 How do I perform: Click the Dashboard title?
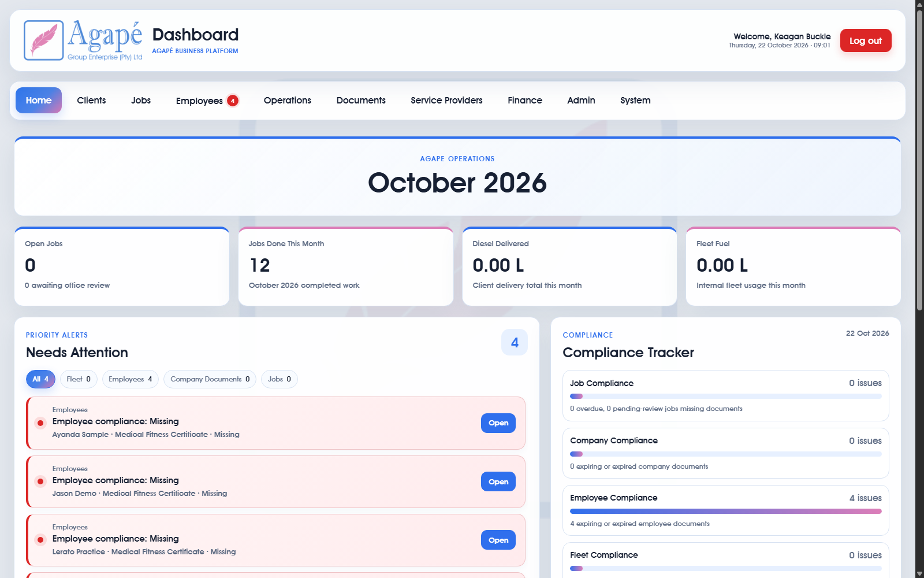coord(195,35)
